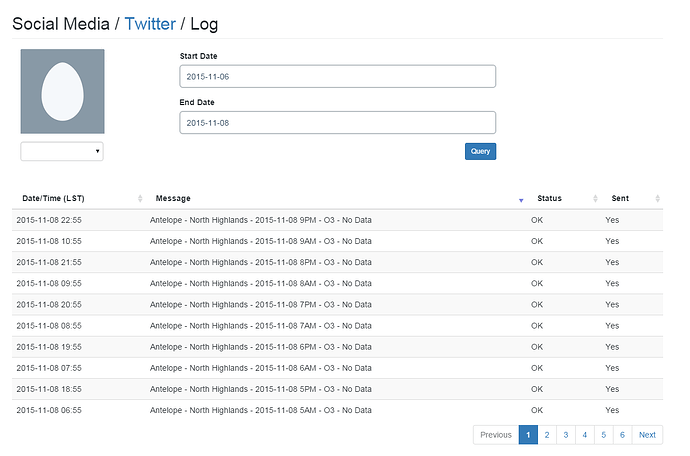
Task: Sort by the Message column header
Action: (173, 199)
